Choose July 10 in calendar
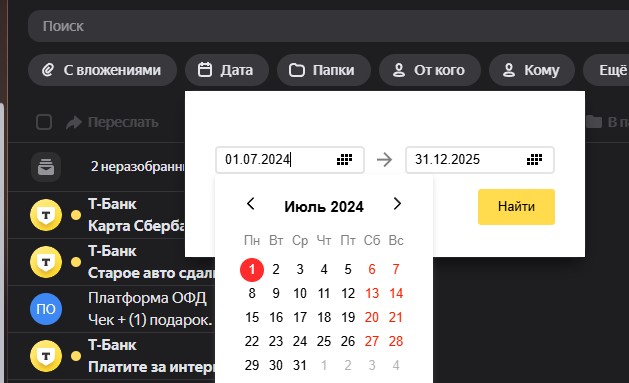The width and height of the screenshot is (629, 383). pos(300,294)
